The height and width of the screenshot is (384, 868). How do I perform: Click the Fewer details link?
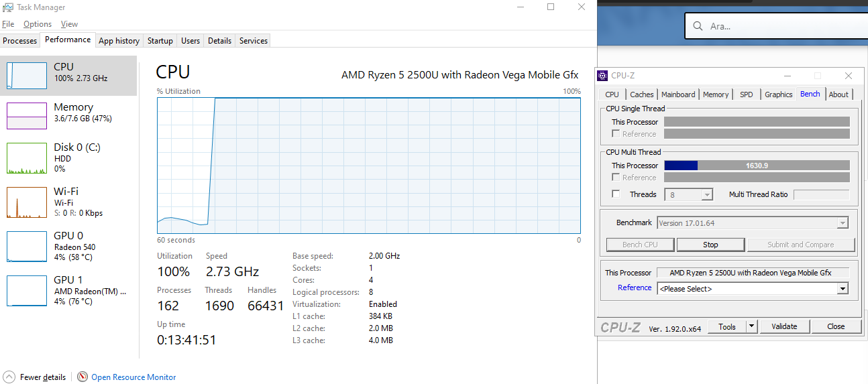pyautogui.click(x=43, y=377)
